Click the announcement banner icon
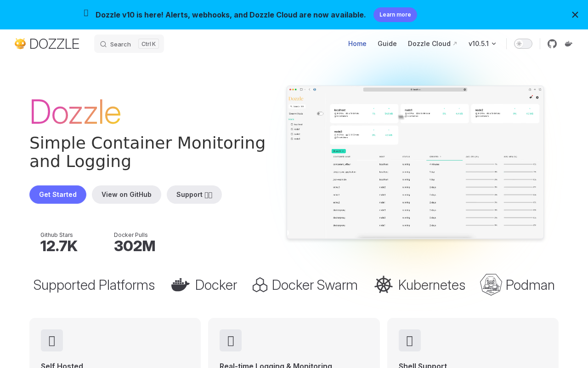 (x=86, y=13)
